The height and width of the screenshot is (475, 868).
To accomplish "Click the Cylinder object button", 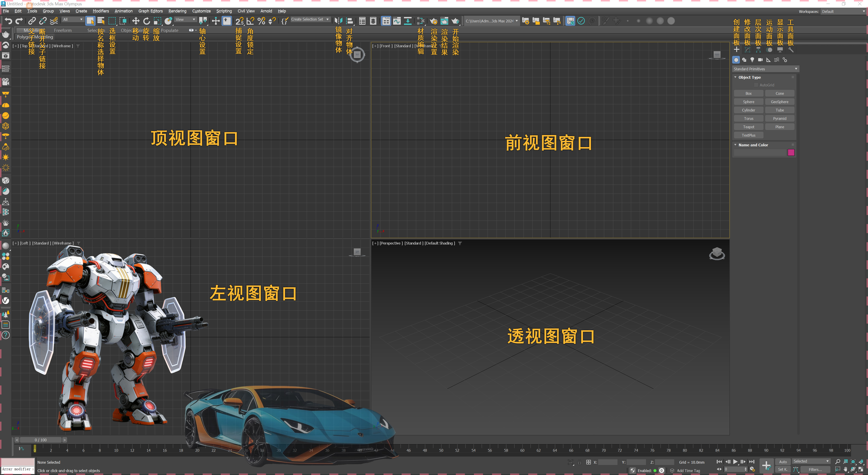I will 748,110.
